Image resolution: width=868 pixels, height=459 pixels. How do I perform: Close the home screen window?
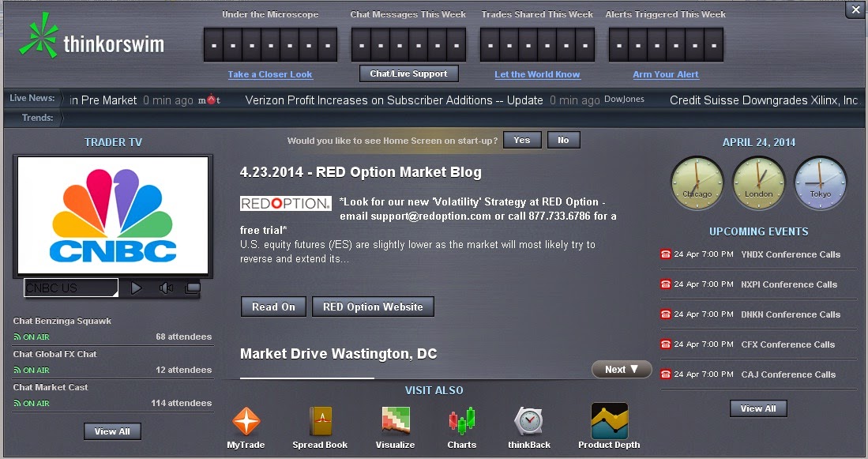coord(856,9)
